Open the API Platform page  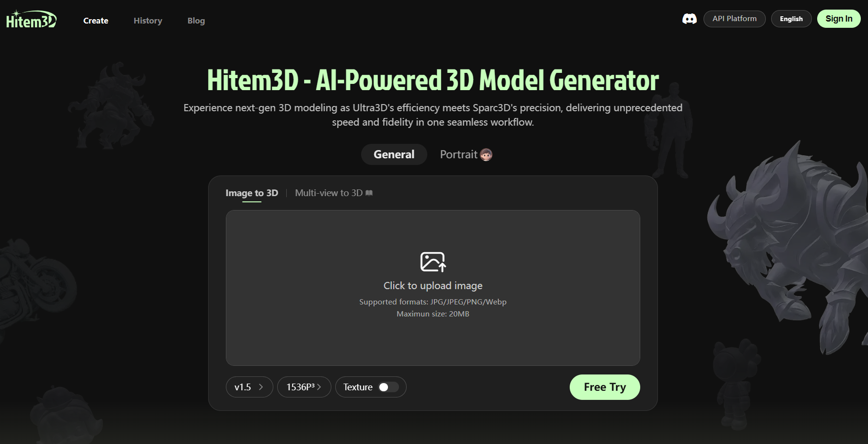coord(734,19)
